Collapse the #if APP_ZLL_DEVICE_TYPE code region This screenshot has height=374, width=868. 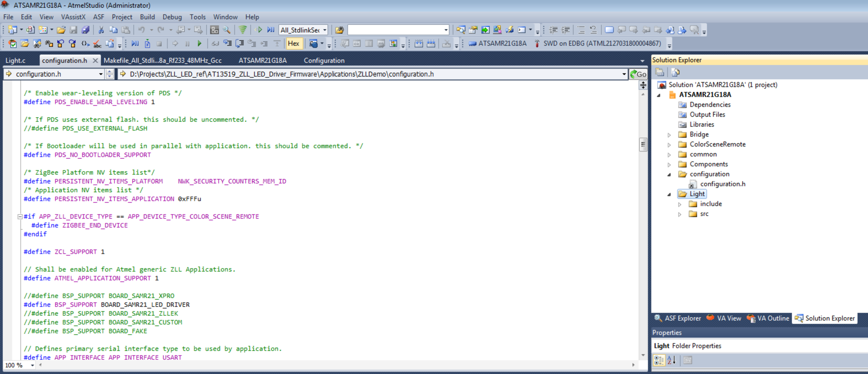click(x=20, y=216)
